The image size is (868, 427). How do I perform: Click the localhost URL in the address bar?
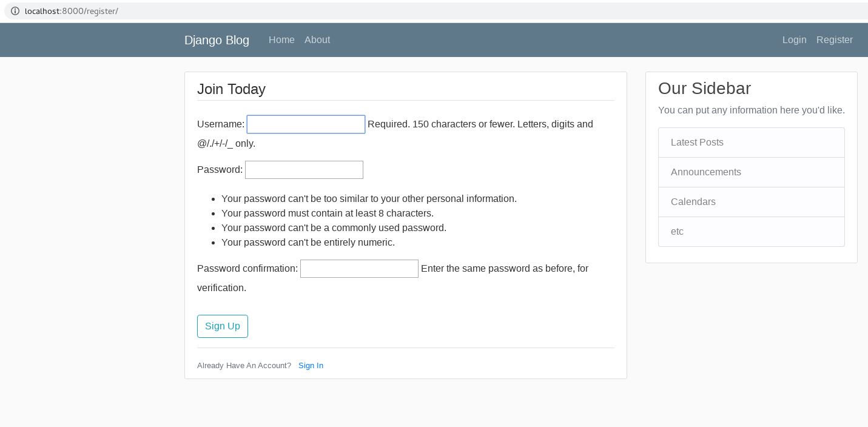(x=72, y=11)
